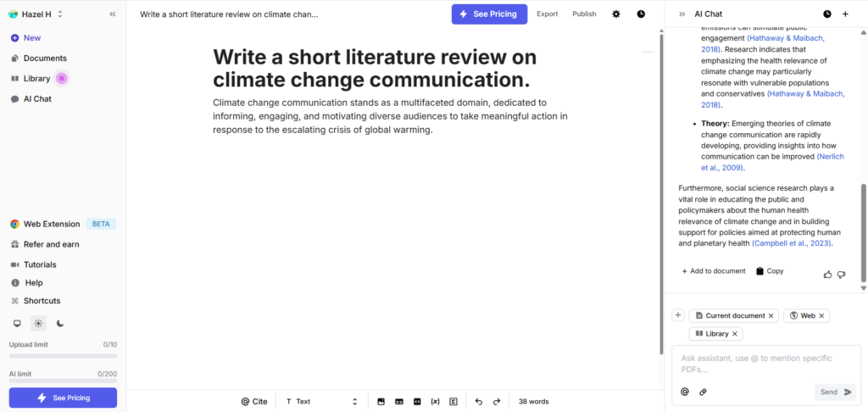This screenshot has width=868, height=412.
Task: Open document history clock icon
Action: point(641,14)
